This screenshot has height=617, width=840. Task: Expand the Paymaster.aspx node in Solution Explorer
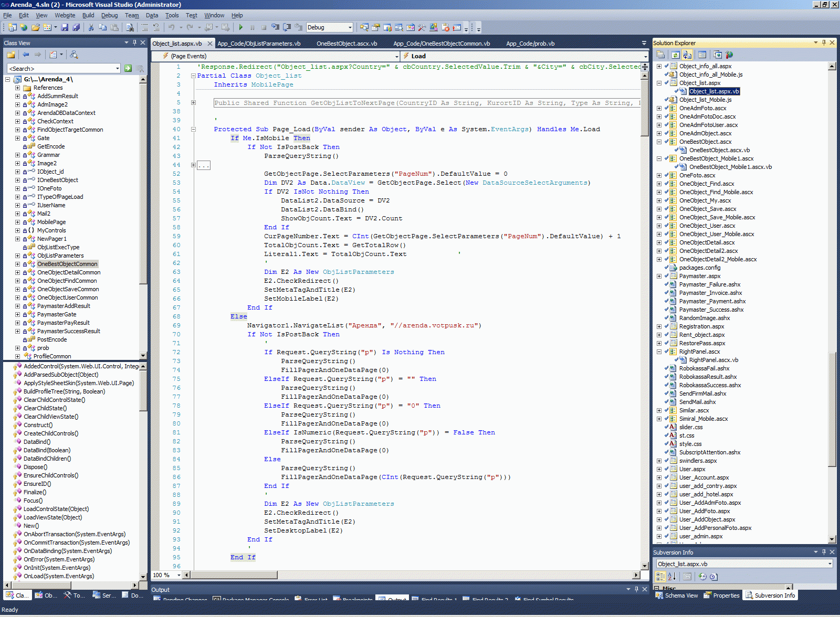[659, 276]
